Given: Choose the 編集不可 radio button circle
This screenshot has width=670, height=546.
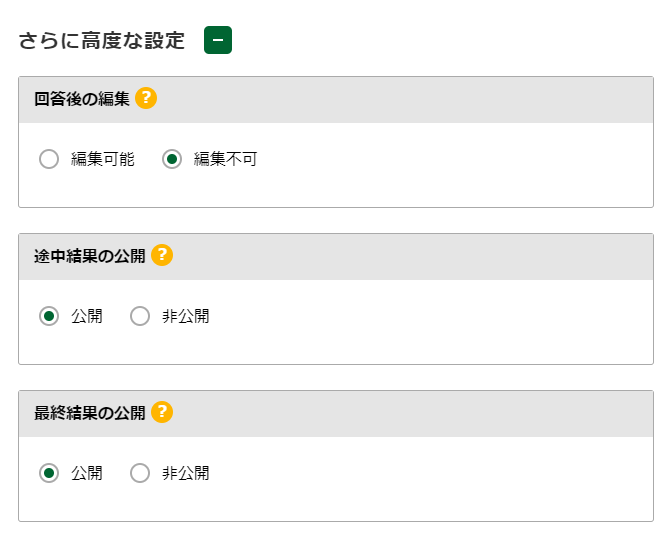Looking at the screenshot, I should click(172, 159).
